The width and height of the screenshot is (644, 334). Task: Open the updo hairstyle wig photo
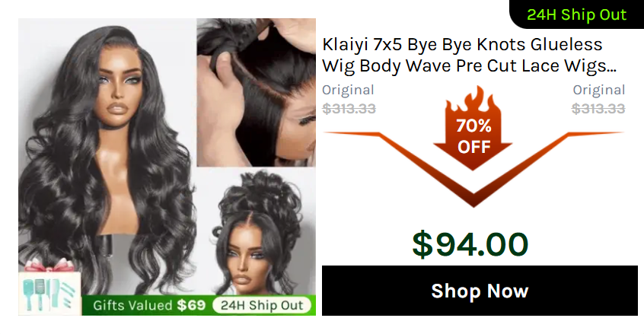coord(257,232)
